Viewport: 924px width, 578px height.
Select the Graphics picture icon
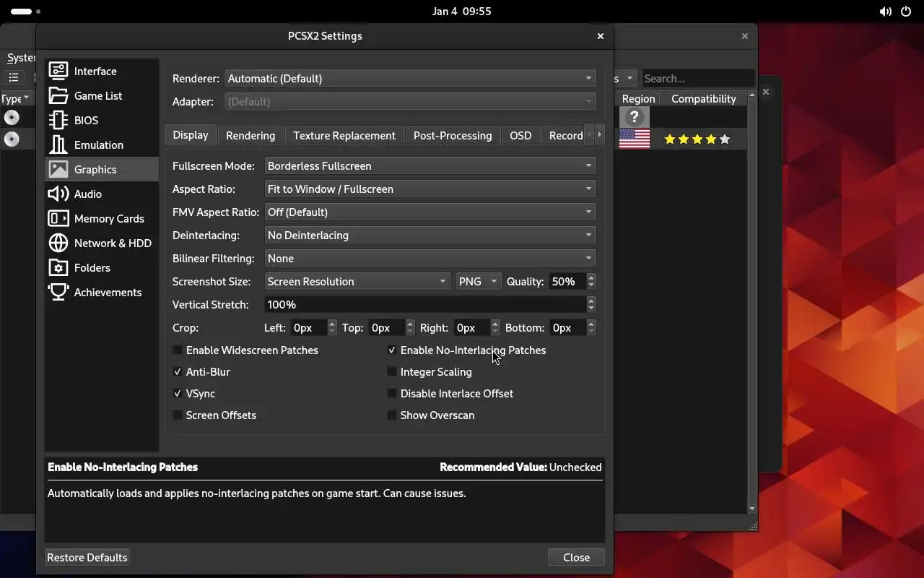58,169
